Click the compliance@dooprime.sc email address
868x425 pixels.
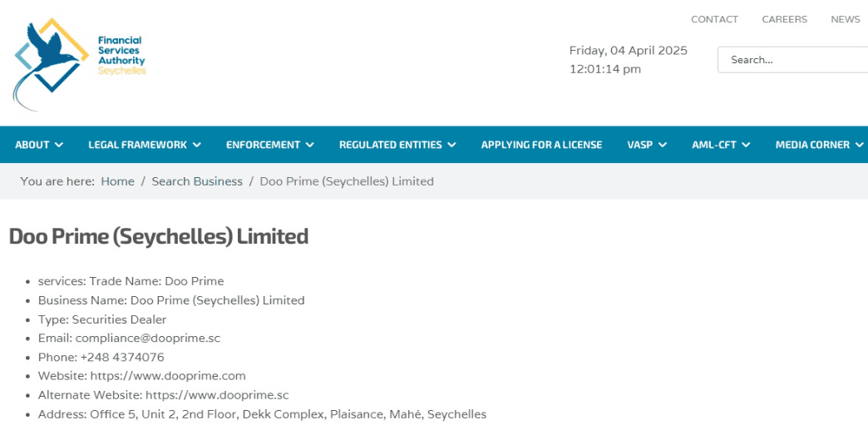tap(147, 338)
